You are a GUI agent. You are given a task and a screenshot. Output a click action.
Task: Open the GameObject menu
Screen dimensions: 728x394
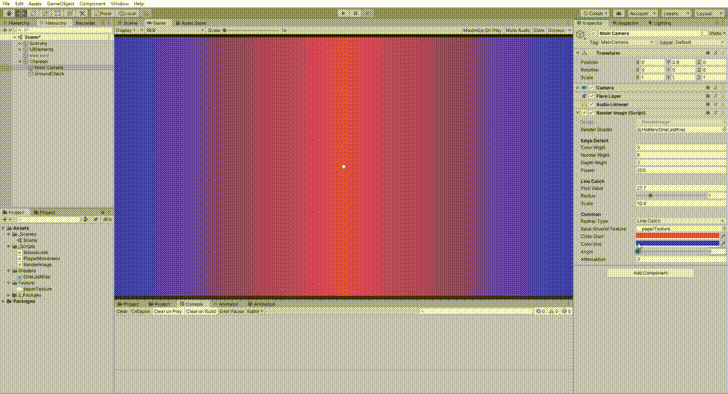coord(60,3)
